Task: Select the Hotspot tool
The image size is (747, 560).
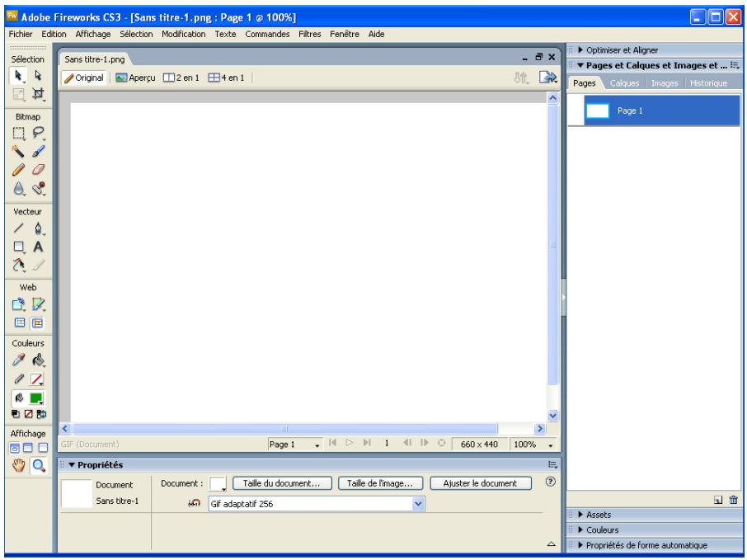Action: (x=18, y=304)
